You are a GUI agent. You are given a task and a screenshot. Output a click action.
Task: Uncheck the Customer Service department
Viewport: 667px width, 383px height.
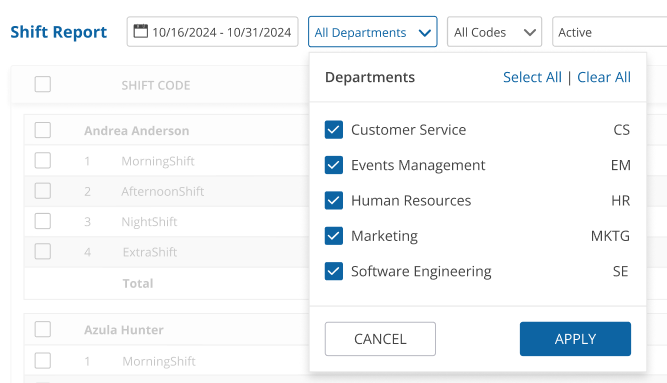334,130
